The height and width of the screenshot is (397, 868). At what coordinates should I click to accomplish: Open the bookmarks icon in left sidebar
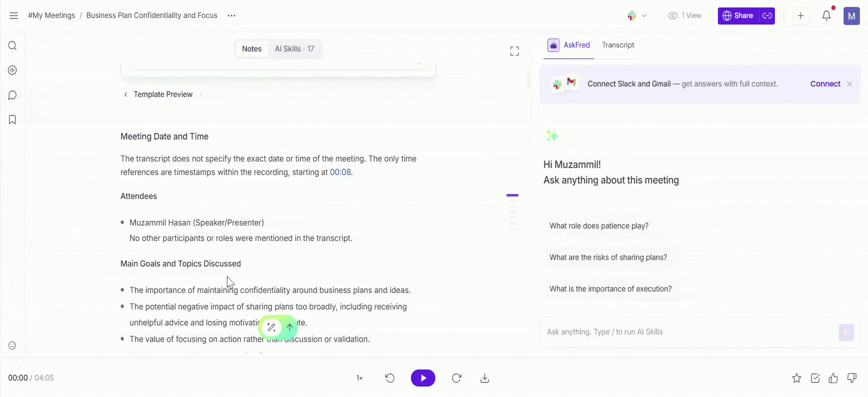point(13,120)
